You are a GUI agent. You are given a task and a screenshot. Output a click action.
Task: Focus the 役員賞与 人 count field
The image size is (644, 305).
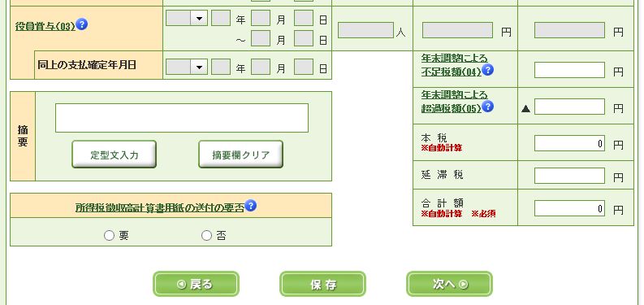click(366, 30)
